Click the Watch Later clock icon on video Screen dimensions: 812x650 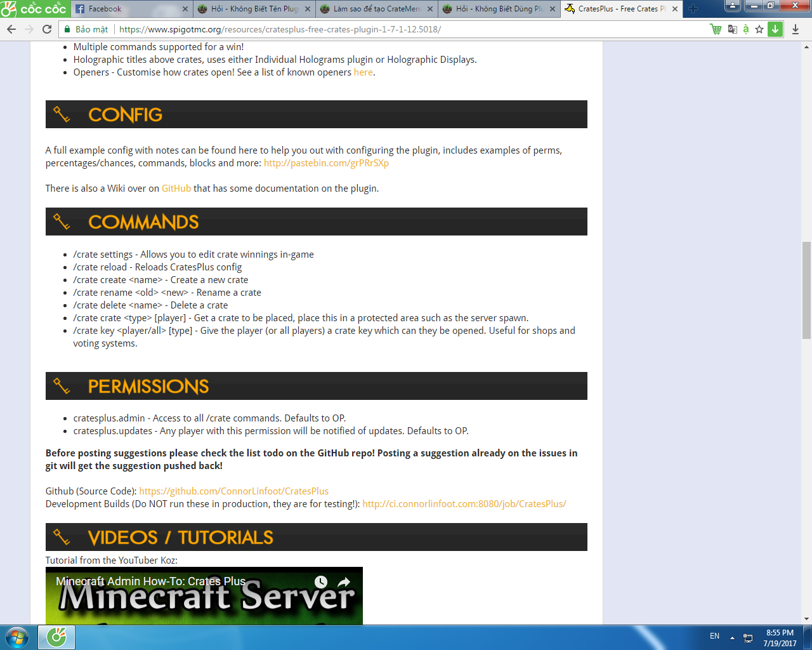coord(321,582)
